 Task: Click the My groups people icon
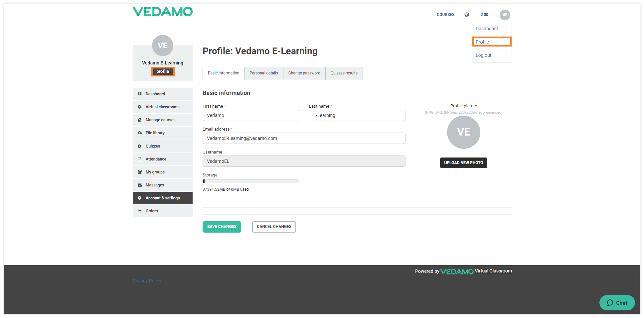(x=140, y=172)
